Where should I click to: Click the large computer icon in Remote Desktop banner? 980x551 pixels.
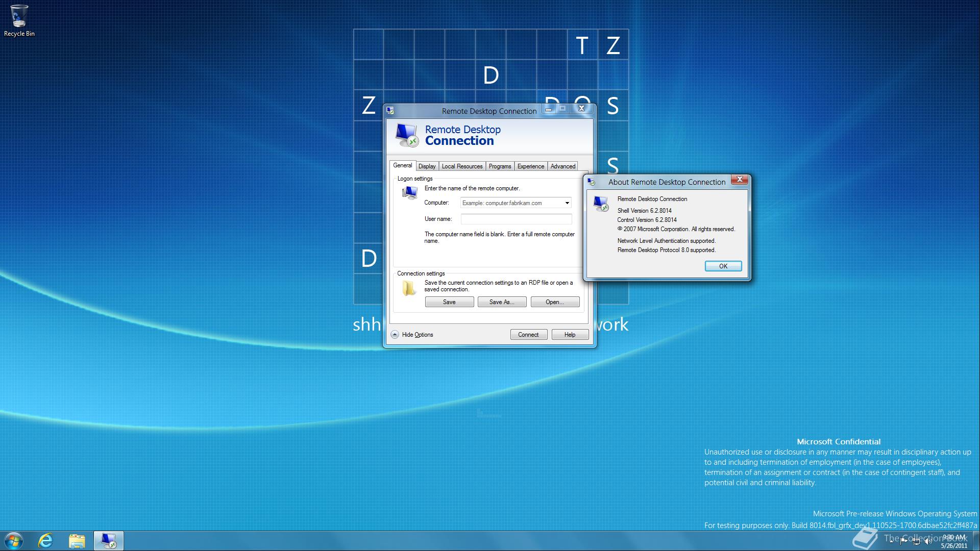point(407,135)
